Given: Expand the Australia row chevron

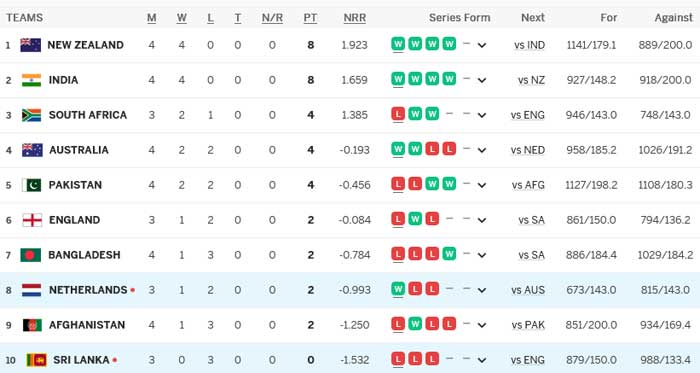Looking at the screenshot, I should pos(482,150).
